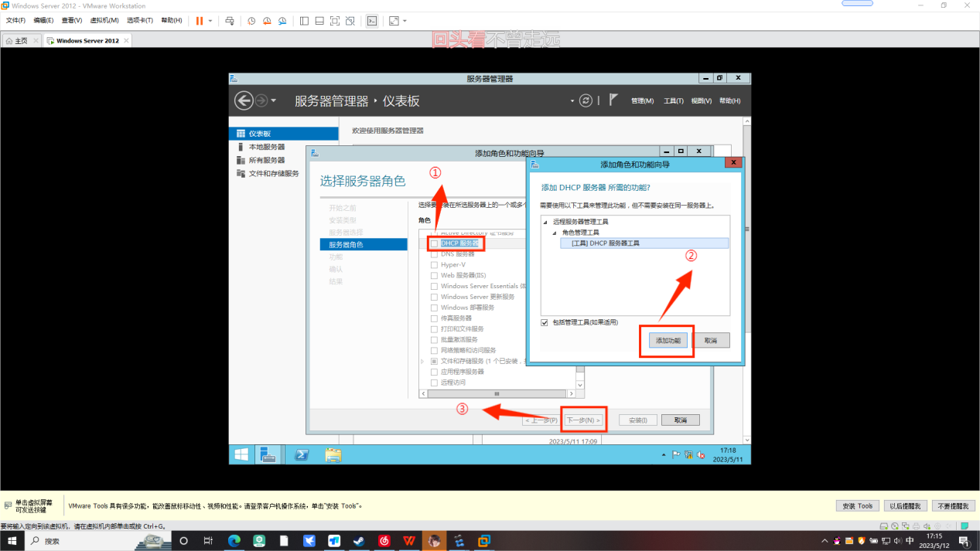Click the 安装 Tools button
The width and height of the screenshot is (980, 551).
[857, 506]
